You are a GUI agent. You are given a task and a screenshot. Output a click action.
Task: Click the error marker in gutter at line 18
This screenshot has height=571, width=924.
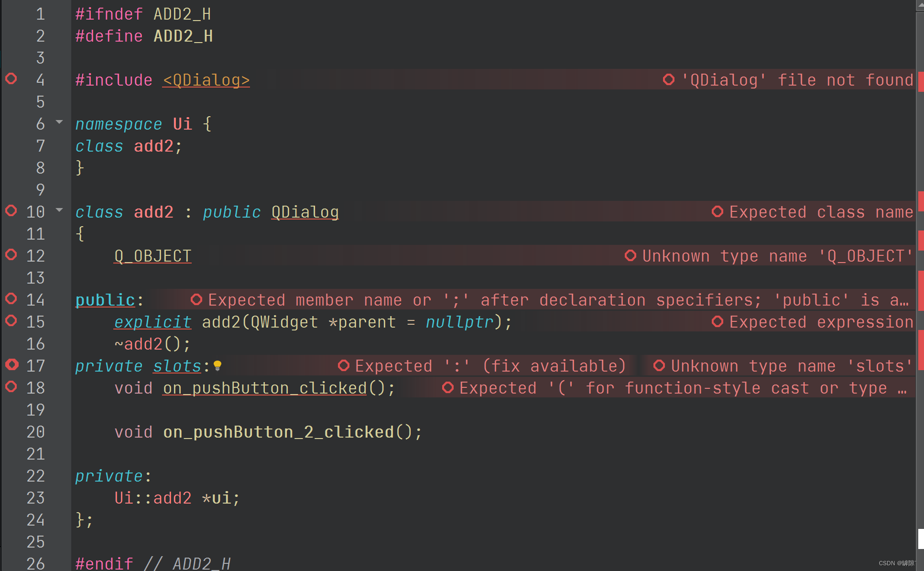pyautogui.click(x=11, y=386)
